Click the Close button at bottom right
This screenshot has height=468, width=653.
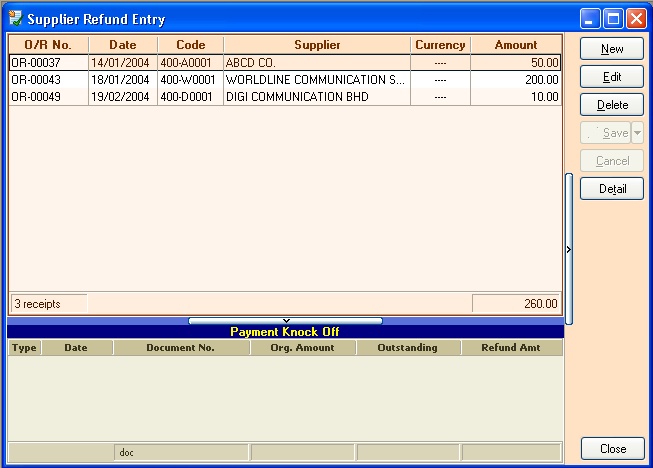coord(613,448)
